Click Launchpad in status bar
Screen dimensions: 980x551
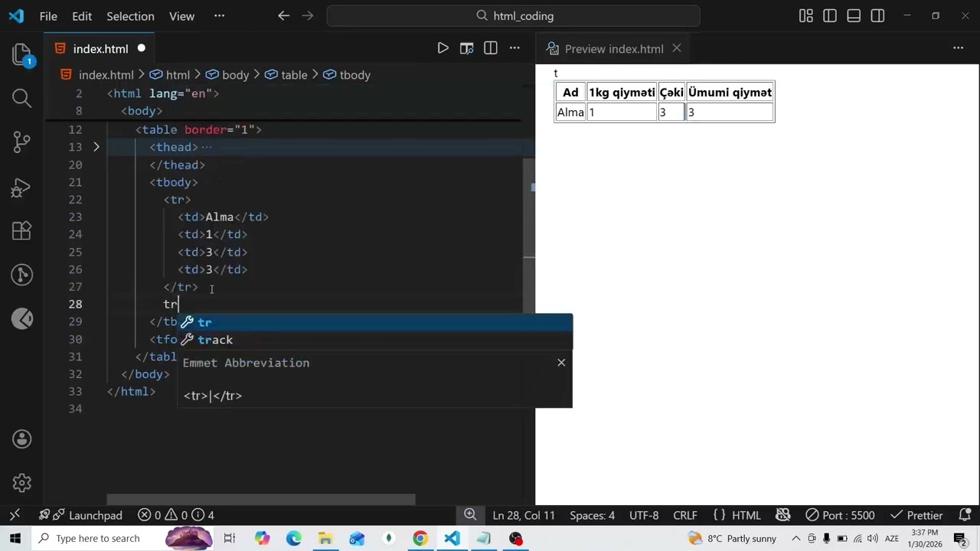(x=80, y=515)
